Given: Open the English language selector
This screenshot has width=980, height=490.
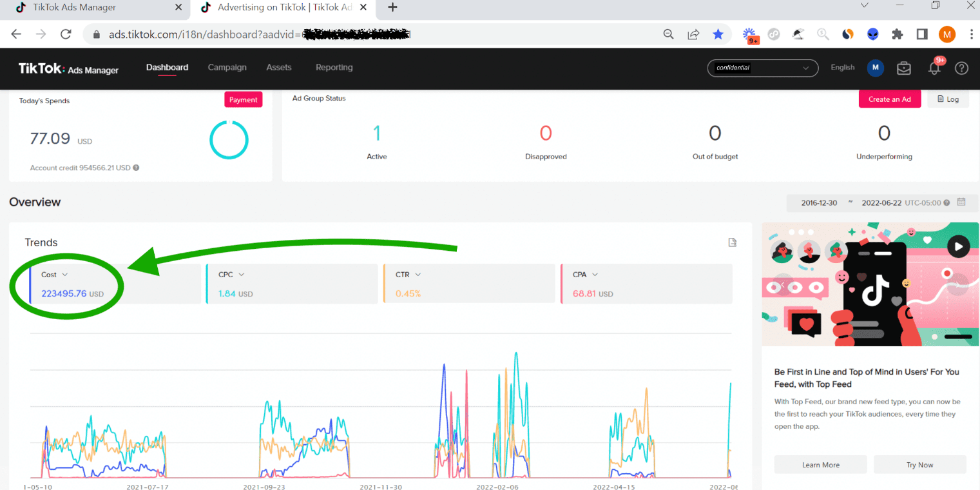Looking at the screenshot, I should coord(843,67).
